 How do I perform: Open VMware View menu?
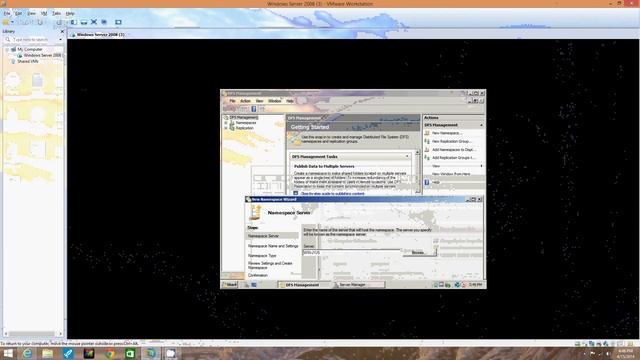[x=31, y=13]
